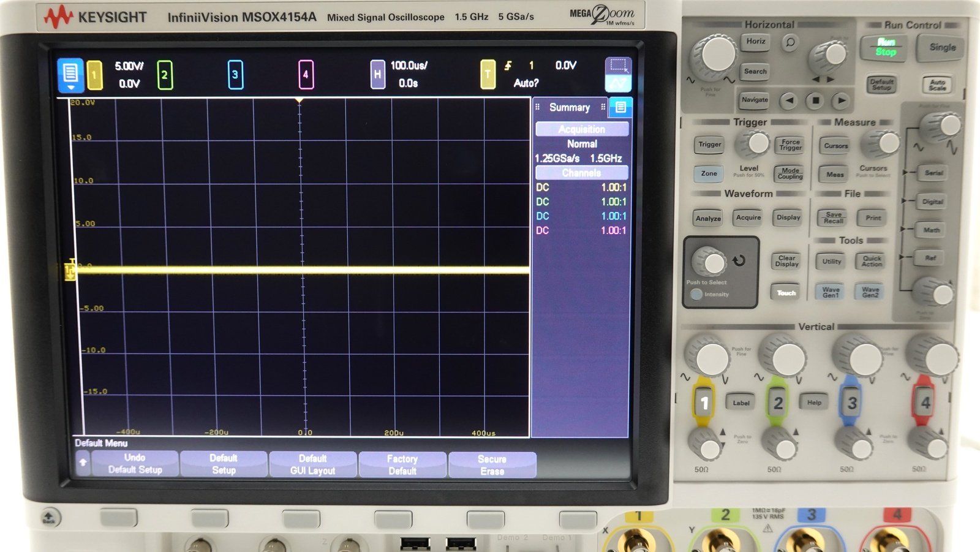Select the Acquisition header in Summary
980x552 pixels.
click(x=582, y=129)
